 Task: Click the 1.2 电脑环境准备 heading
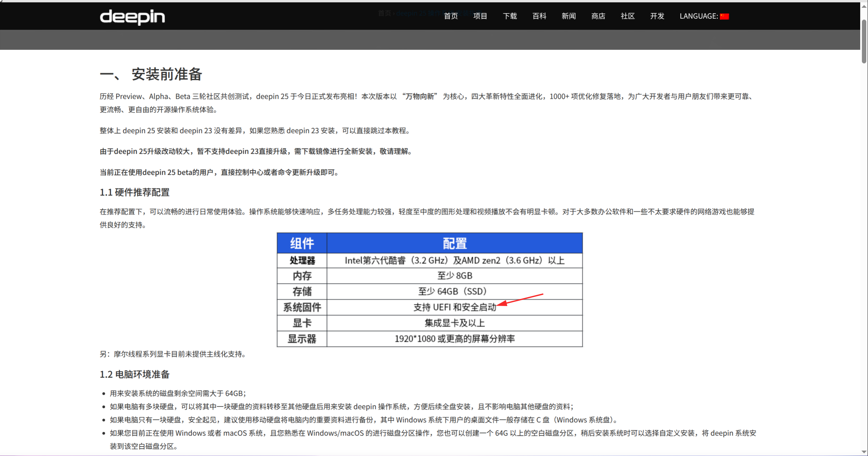pyautogui.click(x=135, y=374)
